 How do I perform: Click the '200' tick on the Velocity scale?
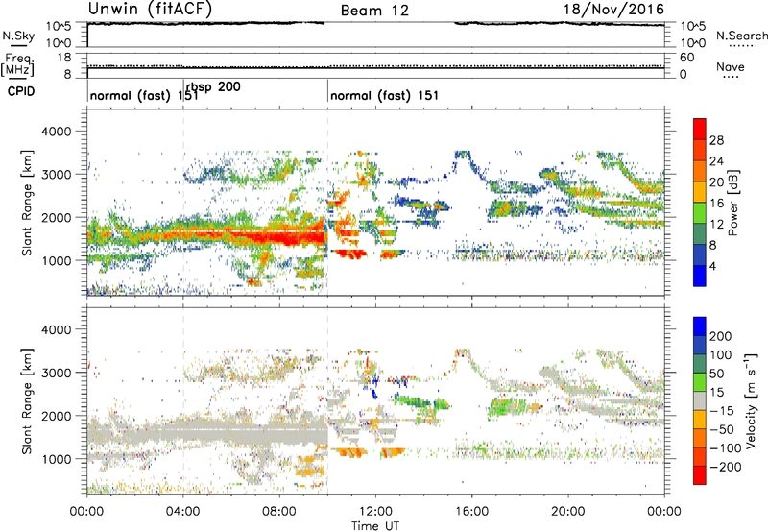tap(721, 336)
